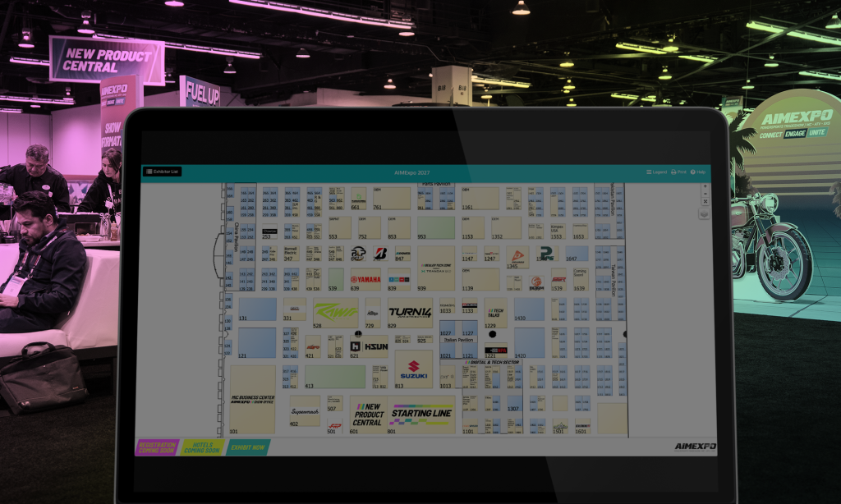Viewport: 841px width, 504px height.
Task: Select the Bridgestone logo booth
Action: (380, 254)
